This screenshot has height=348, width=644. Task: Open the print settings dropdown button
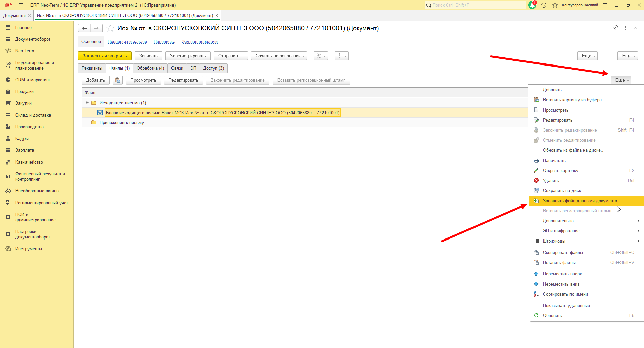[x=321, y=56]
